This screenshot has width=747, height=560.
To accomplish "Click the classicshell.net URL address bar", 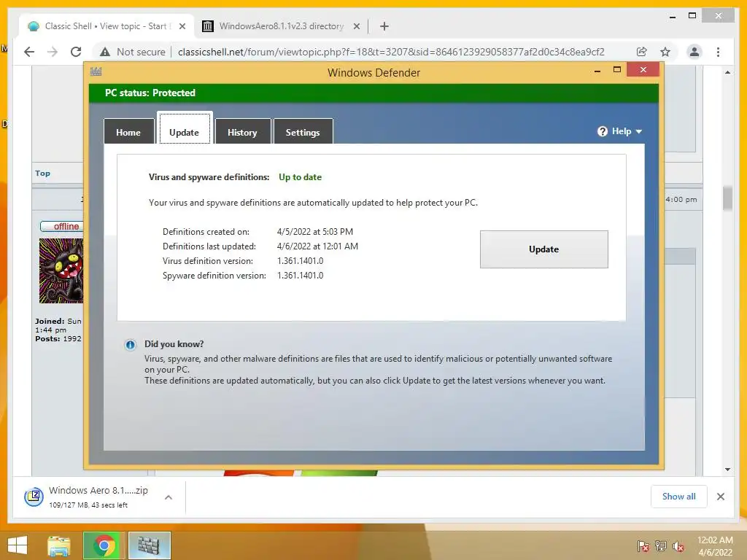I will [391, 52].
